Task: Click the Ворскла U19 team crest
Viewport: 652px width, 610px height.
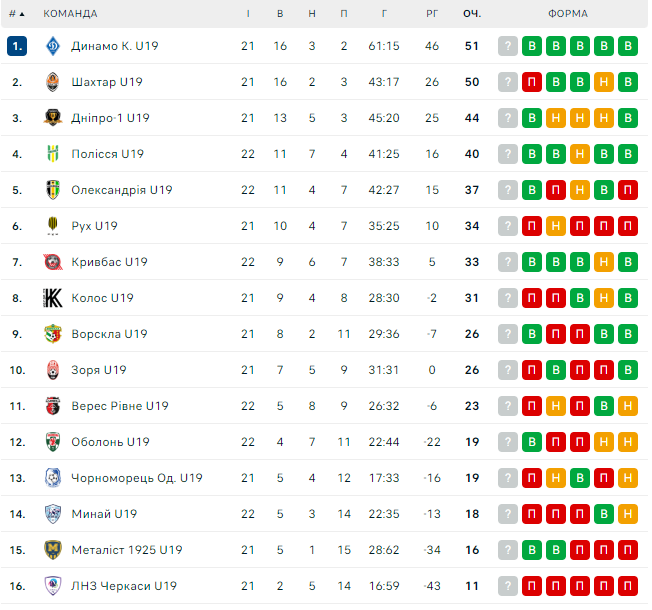Action: point(53,334)
